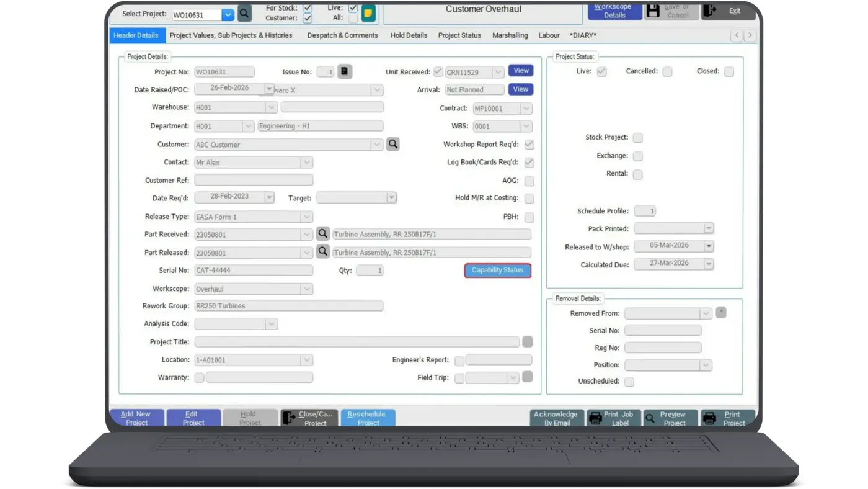Click the Close/Cancel Project button
The height and width of the screenshot is (489, 868).
click(x=309, y=418)
